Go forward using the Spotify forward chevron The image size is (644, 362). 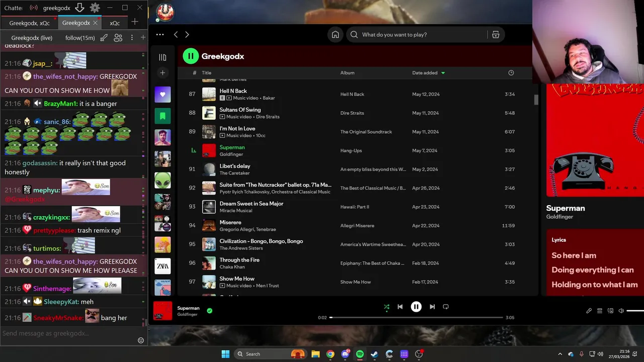coord(187,35)
